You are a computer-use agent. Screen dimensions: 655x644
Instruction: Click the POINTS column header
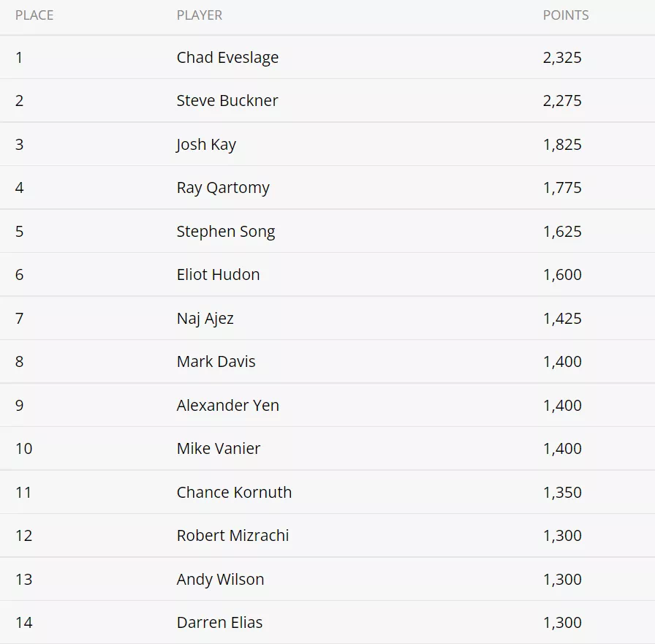[565, 15]
